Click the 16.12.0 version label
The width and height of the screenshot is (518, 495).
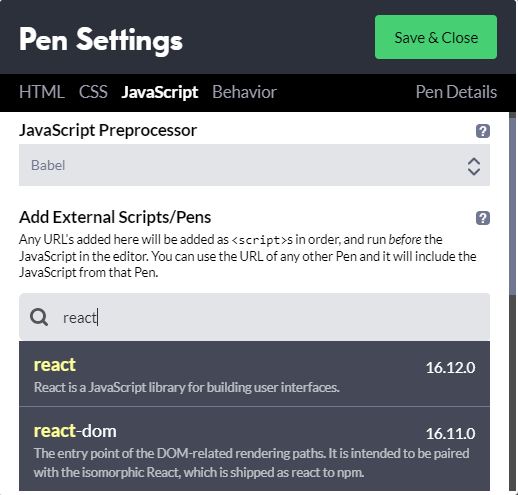(x=450, y=368)
